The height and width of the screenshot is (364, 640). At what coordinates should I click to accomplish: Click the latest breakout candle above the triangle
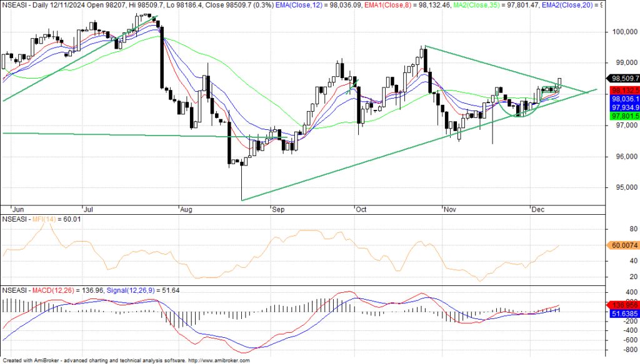(x=559, y=82)
